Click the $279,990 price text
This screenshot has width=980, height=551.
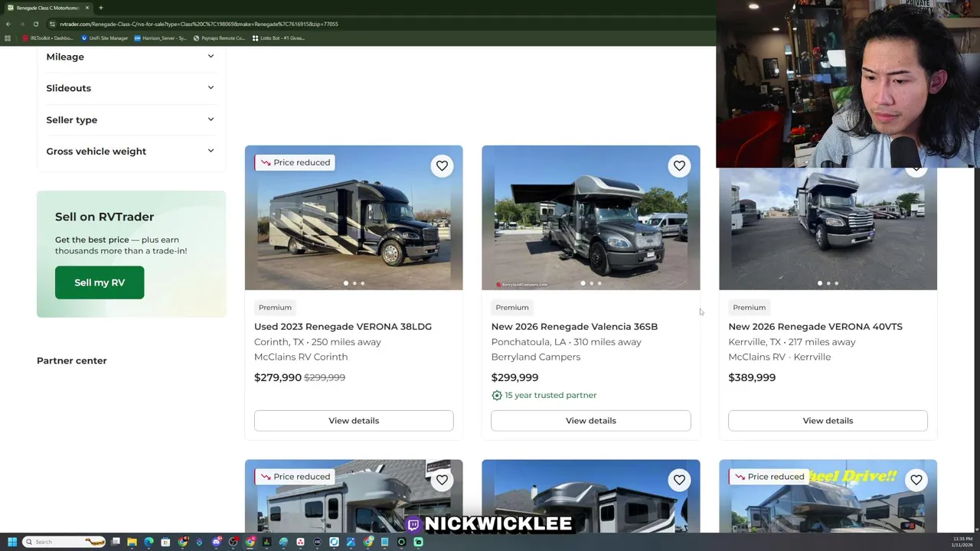(278, 377)
